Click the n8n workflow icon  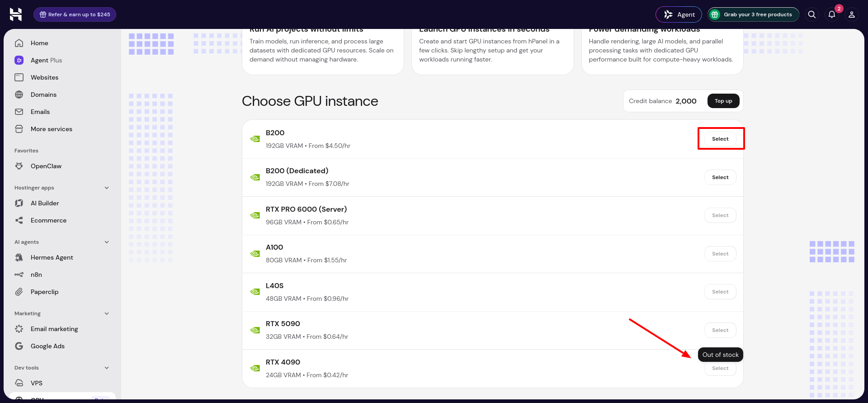pos(19,275)
